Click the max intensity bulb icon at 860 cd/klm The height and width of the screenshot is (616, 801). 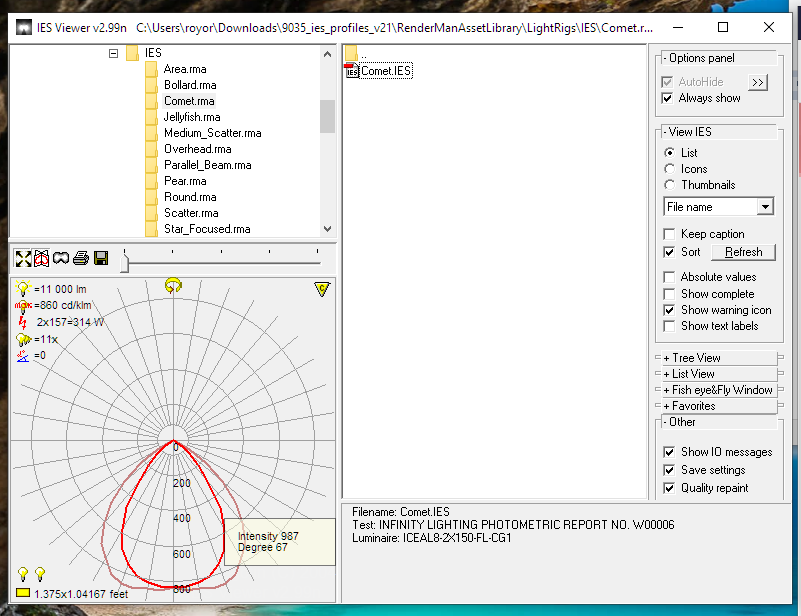[x=23, y=305]
